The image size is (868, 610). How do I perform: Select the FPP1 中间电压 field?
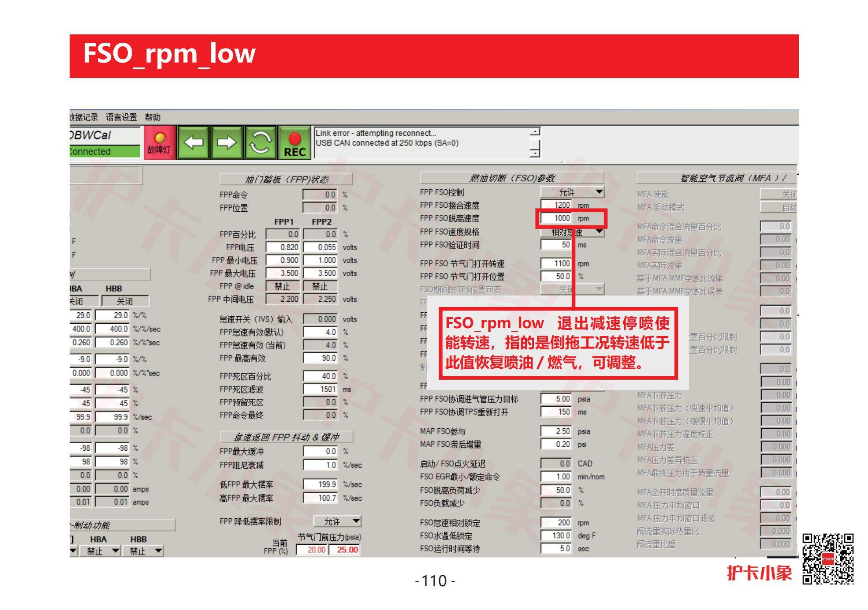[x=283, y=299]
